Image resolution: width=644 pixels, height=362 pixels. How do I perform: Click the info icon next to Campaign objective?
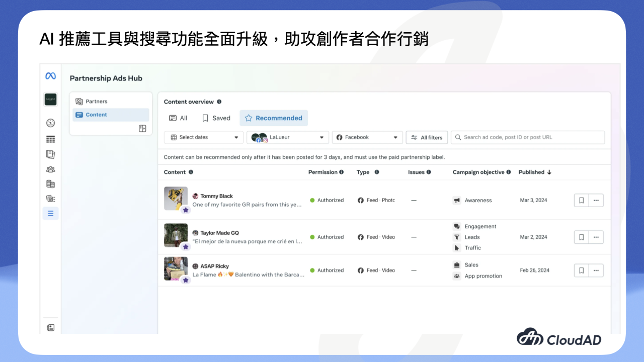click(509, 172)
